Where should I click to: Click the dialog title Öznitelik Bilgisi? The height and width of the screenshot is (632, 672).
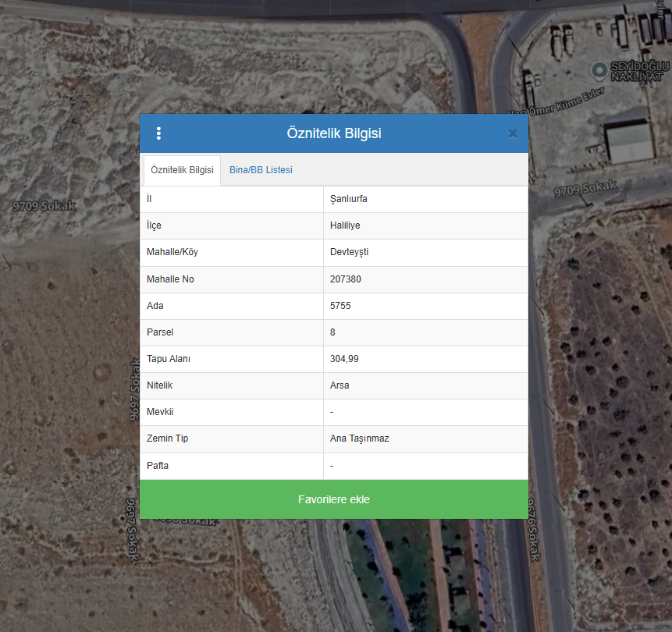click(x=334, y=133)
